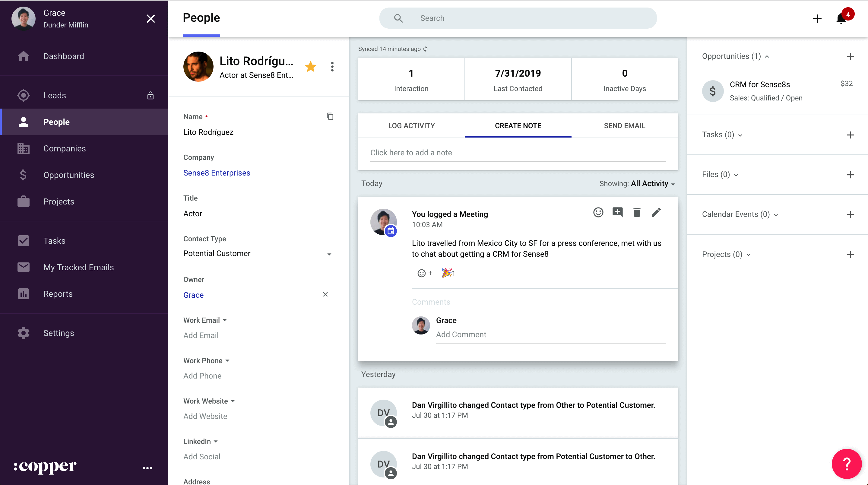
Task: Open the Sense8 Enterprises company link
Action: click(217, 173)
